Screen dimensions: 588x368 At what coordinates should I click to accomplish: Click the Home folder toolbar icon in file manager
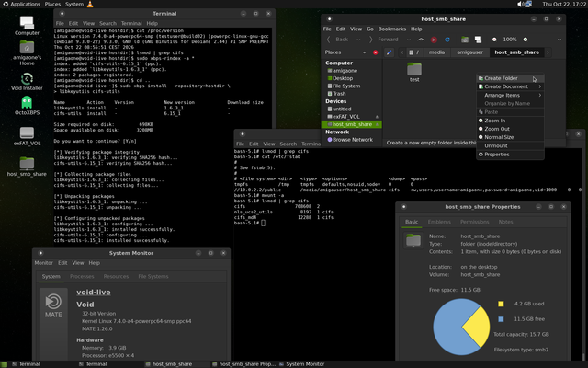point(465,40)
